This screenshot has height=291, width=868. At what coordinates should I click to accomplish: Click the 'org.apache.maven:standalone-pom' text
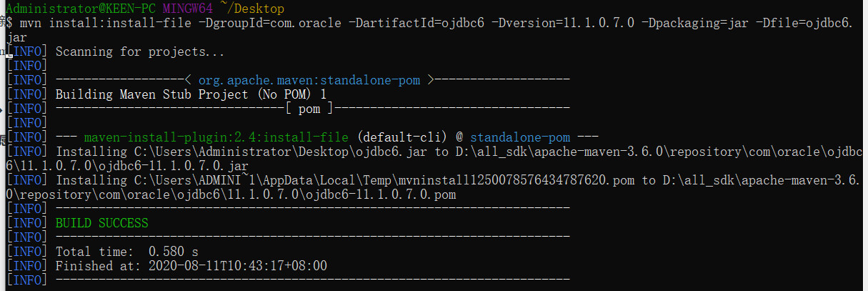pos(309,80)
